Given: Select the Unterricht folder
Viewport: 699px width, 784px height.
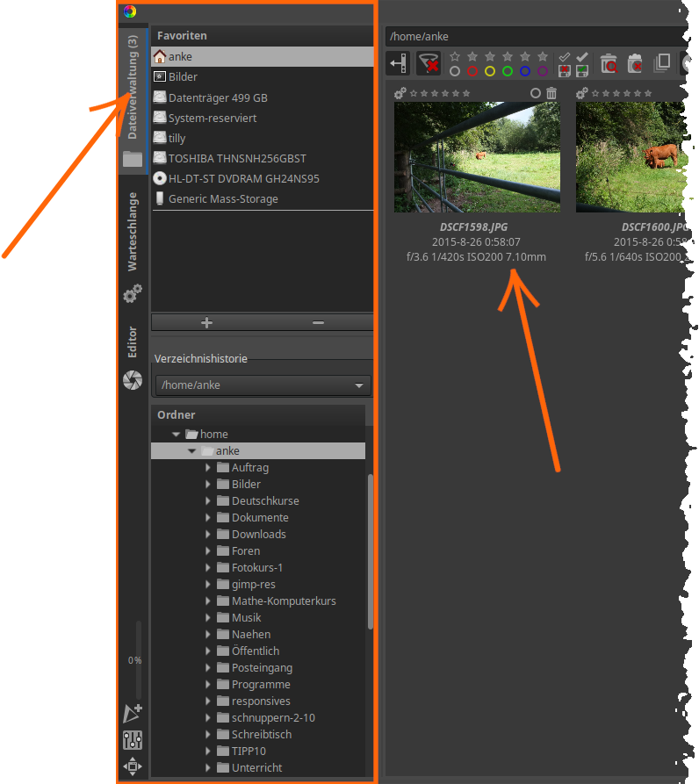Looking at the screenshot, I should point(256,768).
